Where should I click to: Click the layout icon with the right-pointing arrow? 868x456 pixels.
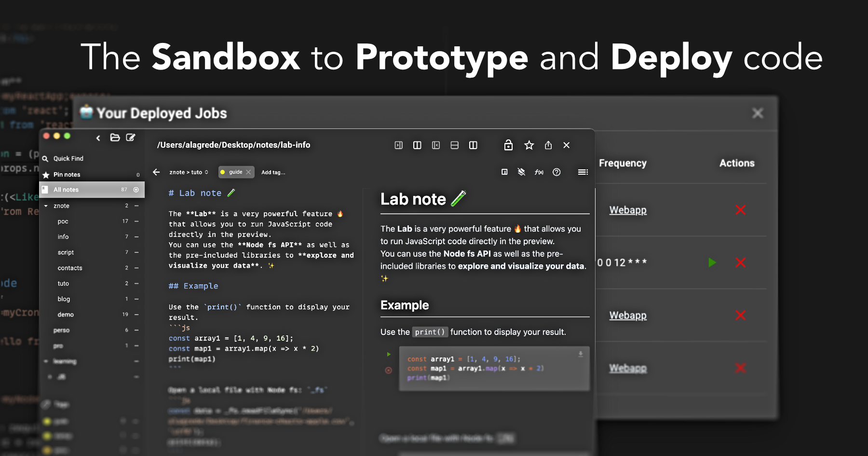point(399,145)
